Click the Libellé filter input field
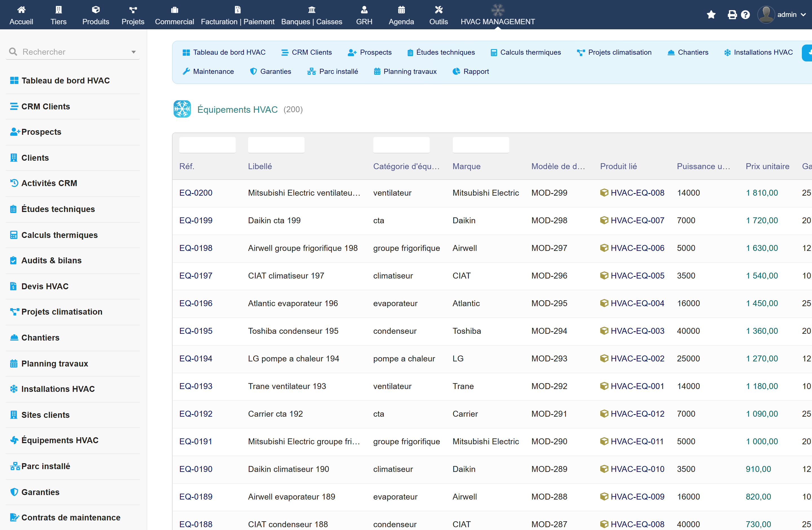Screen dimensions: 812x530 coord(276,145)
